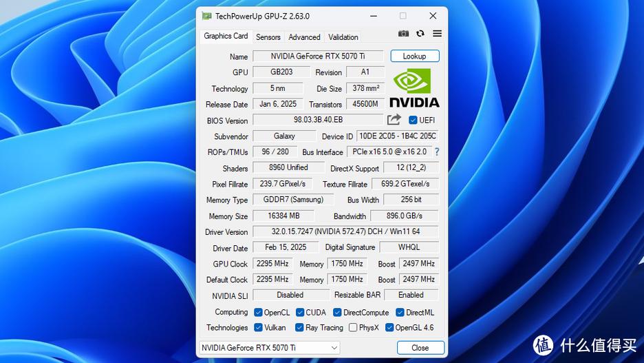
Task: Click the screenshot camera icon
Action: pos(403,34)
